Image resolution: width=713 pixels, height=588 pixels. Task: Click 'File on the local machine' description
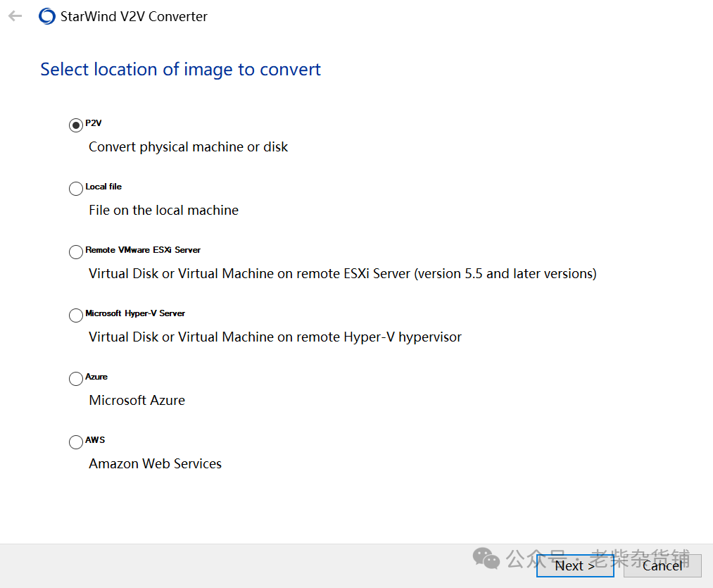point(164,211)
